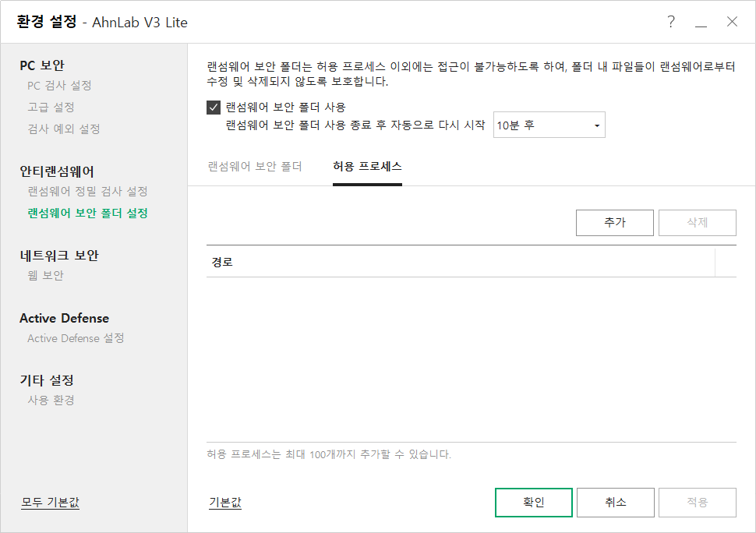756x533 pixels.
Task: Open 검사 예외 설정 in sidebar
Action: coord(64,129)
